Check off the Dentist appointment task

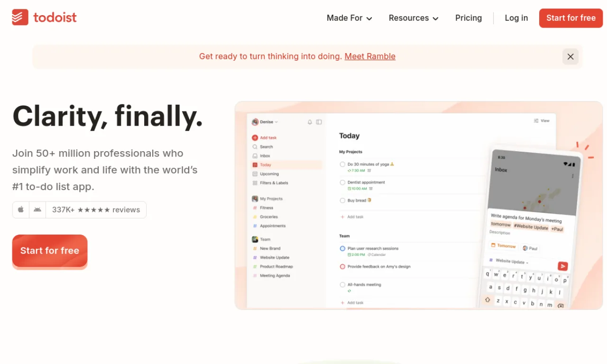[342, 182]
